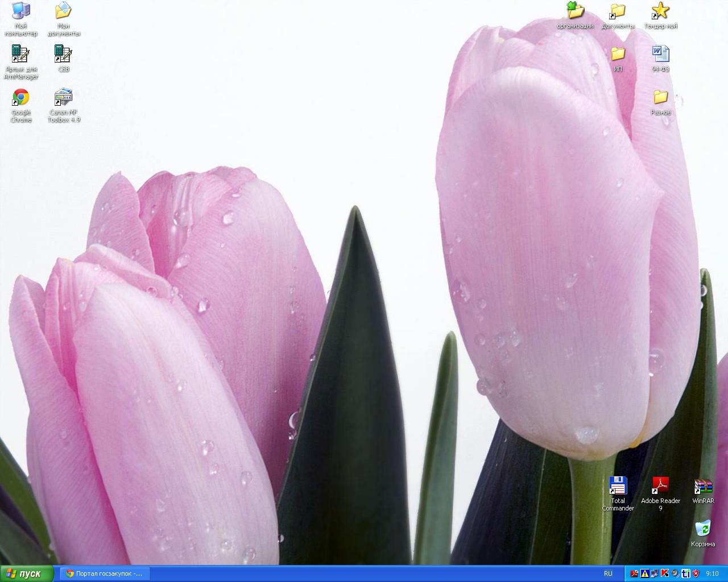Viewport: 728px width, 582px height.
Task: Select the Мои документы folder icon
Action: pyautogui.click(x=63, y=11)
